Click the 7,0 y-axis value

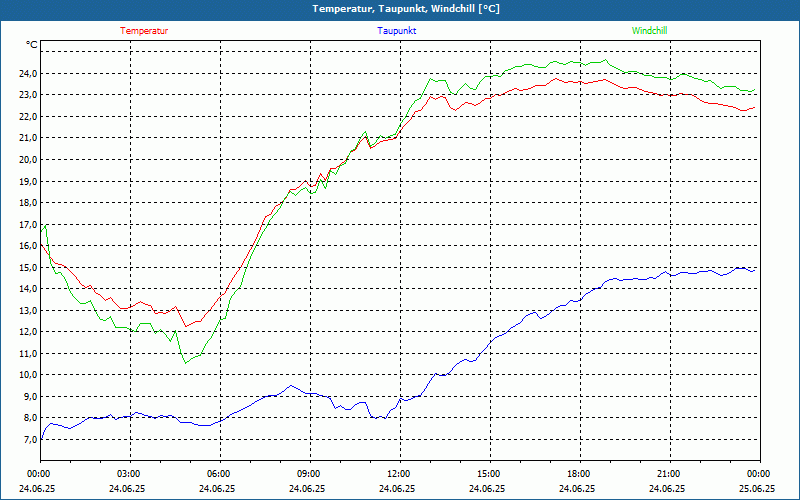[x=30, y=439]
